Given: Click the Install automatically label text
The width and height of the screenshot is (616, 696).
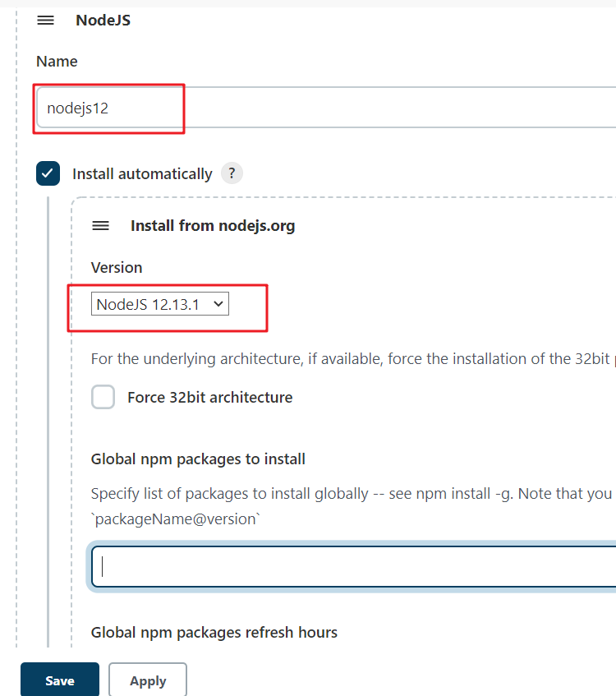Looking at the screenshot, I should click(x=142, y=174).
